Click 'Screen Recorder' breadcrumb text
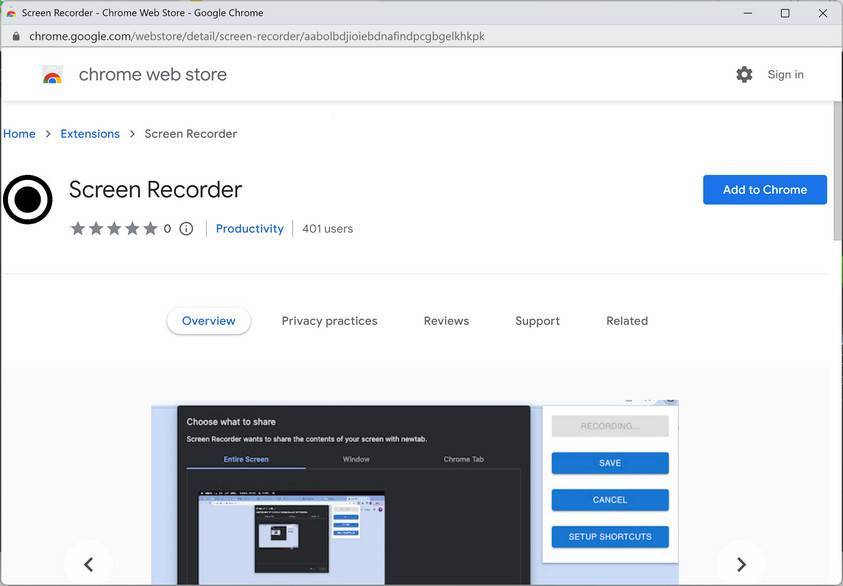The image size is (843, 586). tap(190, 134)
